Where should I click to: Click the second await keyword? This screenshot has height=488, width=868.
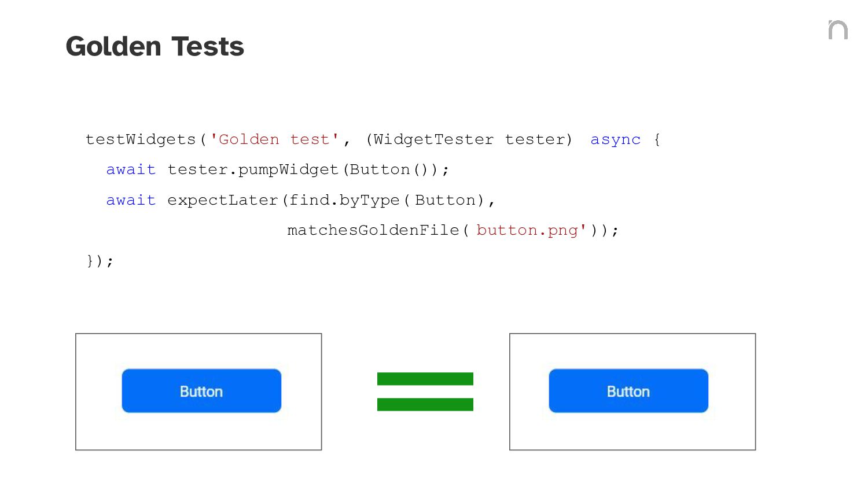[x=131, y=200]
